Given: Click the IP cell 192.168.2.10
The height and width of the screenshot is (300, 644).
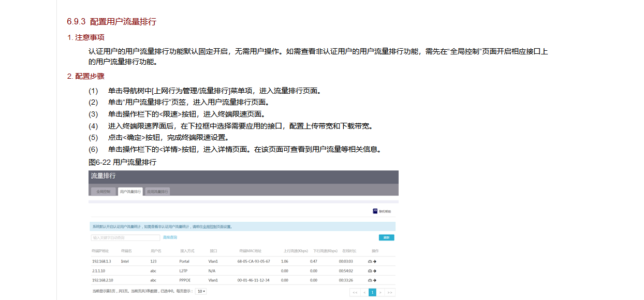Looking at the screenshot, I should (x=103, y=280).
